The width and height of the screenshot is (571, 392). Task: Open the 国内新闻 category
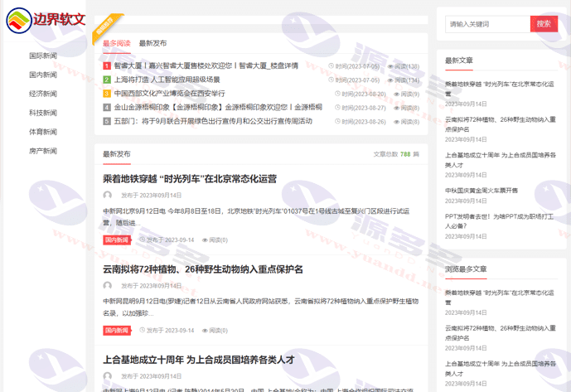point(43,75)
